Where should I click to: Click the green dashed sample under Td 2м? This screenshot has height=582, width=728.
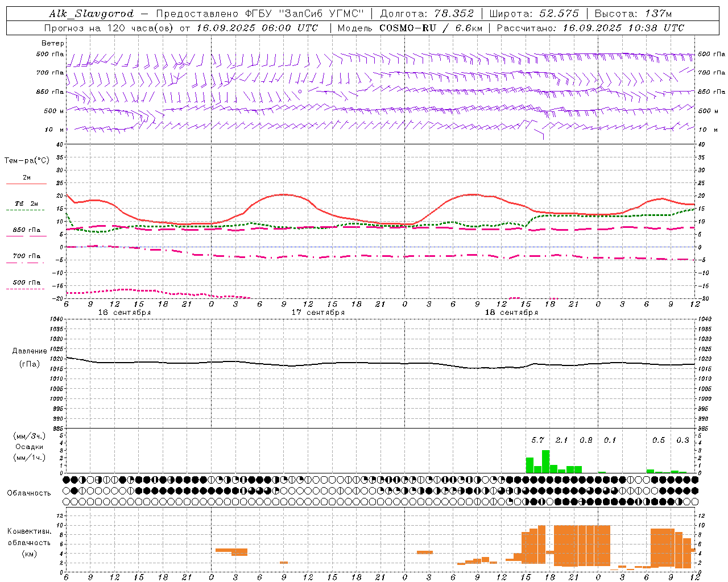tap(25, 210)
